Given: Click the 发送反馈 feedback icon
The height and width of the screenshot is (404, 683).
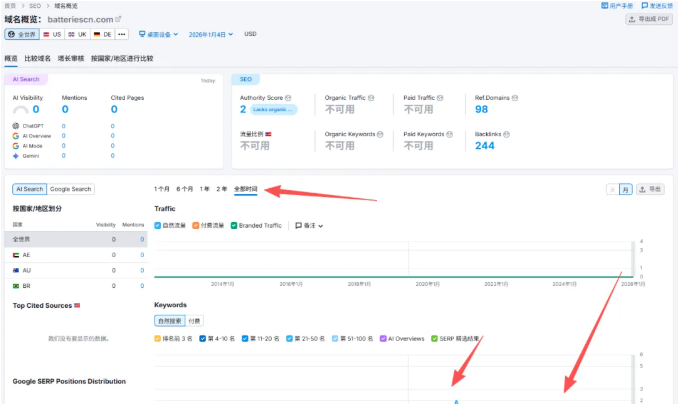Looking at the screenshot, I should (644, 5).
